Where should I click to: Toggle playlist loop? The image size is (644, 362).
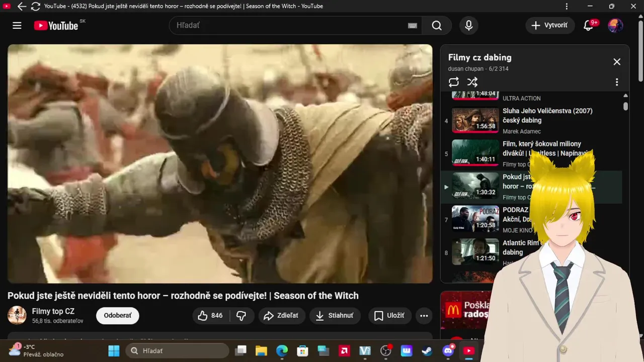click(x=454, y=82)
